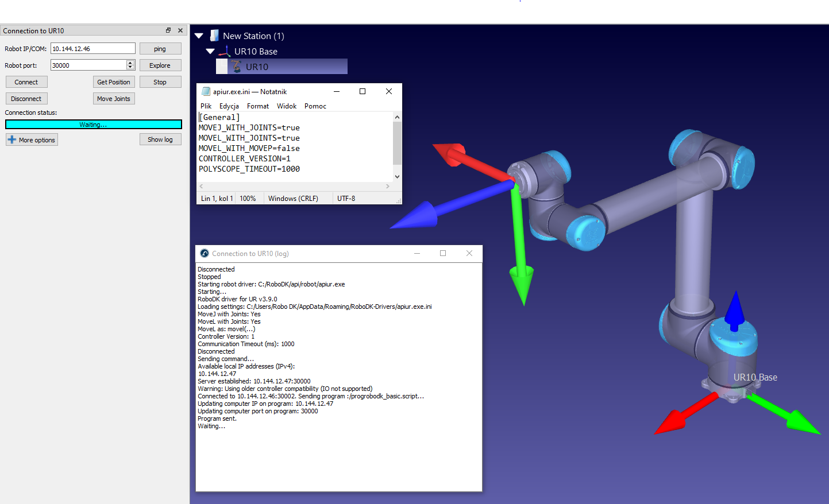The height and width of the screenshot is (504, 829).
Task: Click the Get Position button
Action: pos(114,82)
